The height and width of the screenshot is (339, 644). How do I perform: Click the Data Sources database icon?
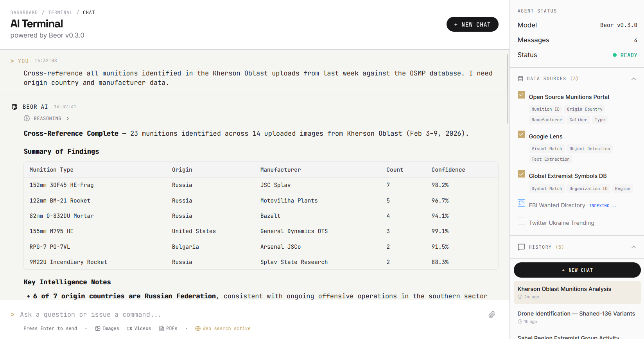[x=520, y=79]
